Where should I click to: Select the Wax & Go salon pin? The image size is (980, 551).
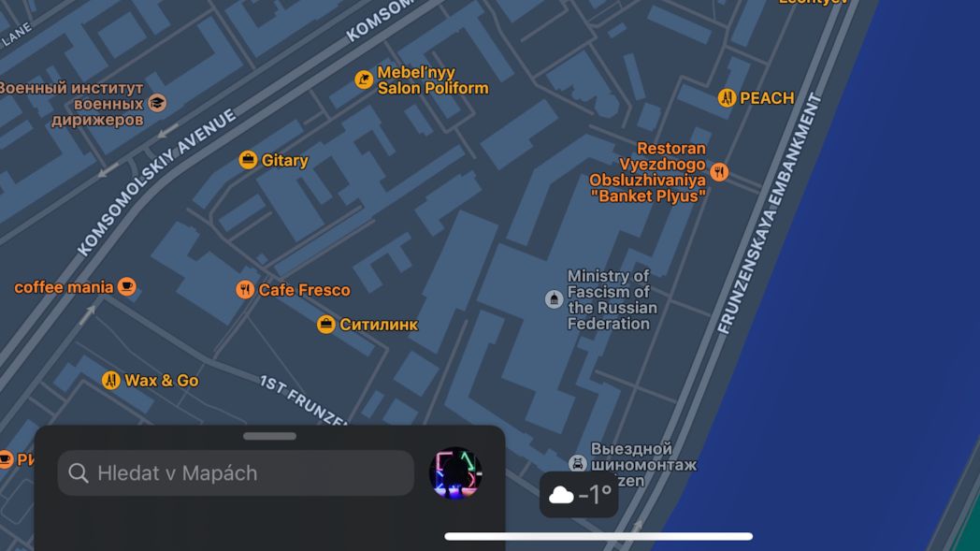click(111, 380)
